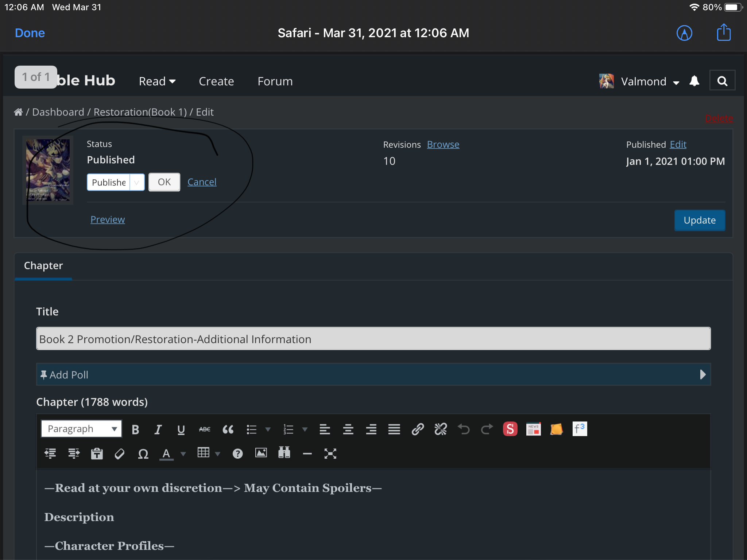Open the Paragraph format dropdown
The height and width of the screenshot is (560, 747).
click(81, 429)
